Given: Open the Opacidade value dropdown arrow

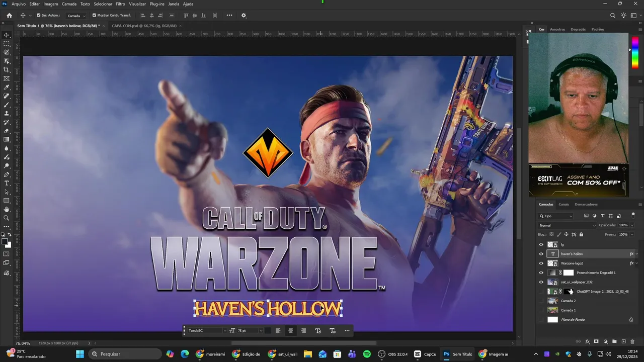Looking at the screenshot, I should click(x=632, y=225).
